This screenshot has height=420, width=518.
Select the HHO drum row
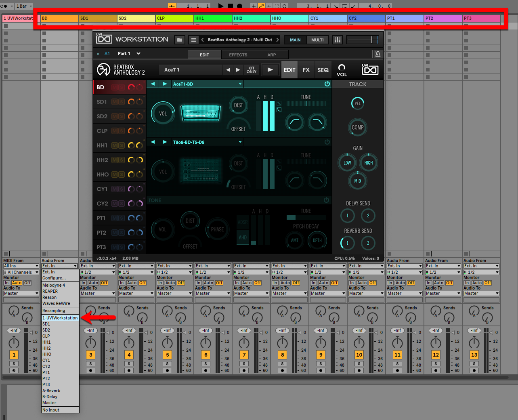[102, 174]
